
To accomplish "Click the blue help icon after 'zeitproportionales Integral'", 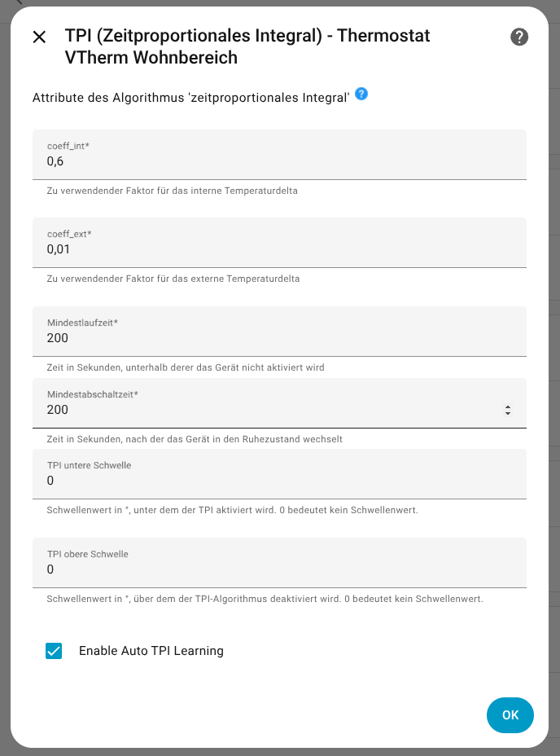I will [361, 94].
